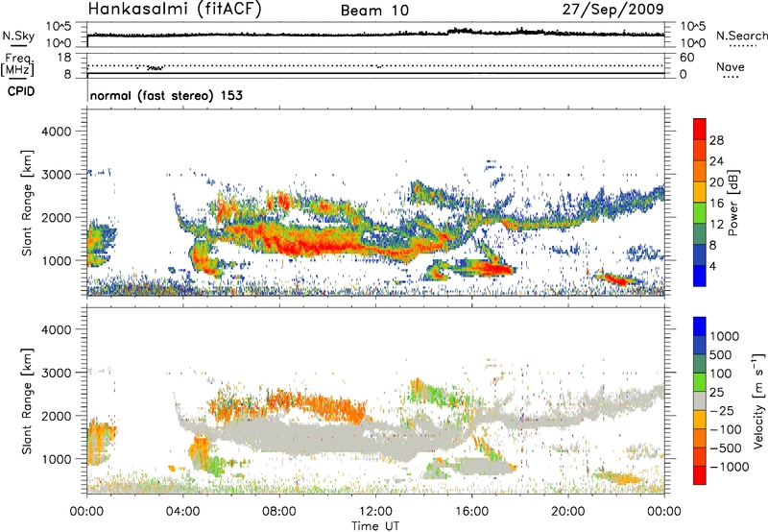768x532 pixels.
Task: Click the 'N.Sky' axis label
Action: 18,36
